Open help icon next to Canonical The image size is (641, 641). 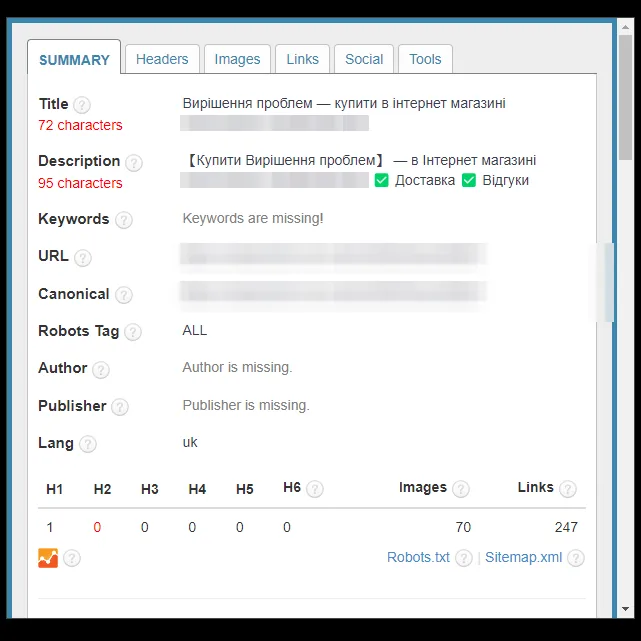point(123,295)
